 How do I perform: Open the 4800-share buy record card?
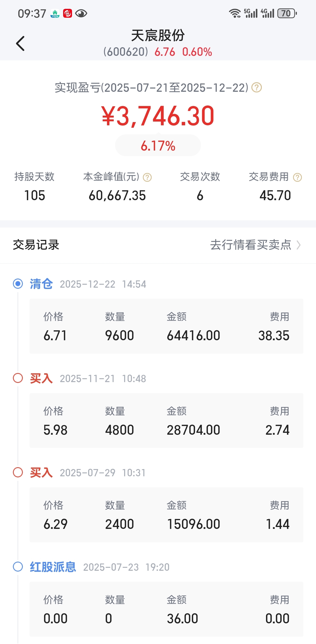(x=166, y=420)
